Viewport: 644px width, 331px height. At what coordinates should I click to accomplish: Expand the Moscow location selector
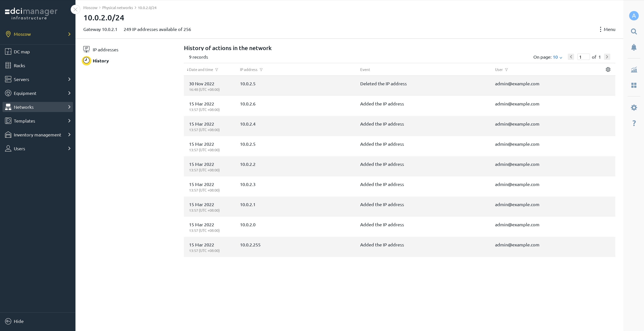[69, 34]
